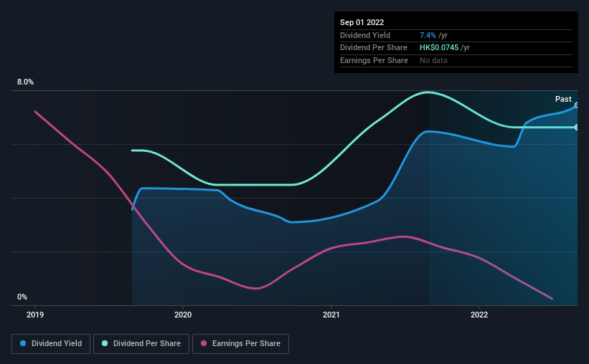Click the 8.0% y-axis label

coord(25,82)
